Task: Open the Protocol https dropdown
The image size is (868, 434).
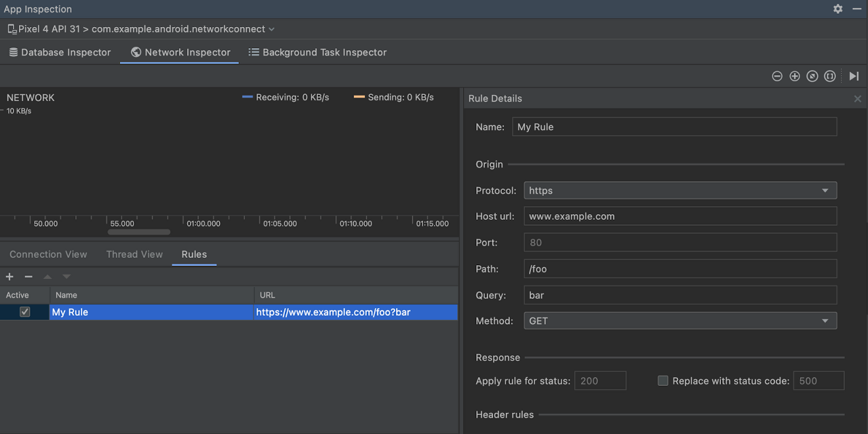Action: [680, 191]
